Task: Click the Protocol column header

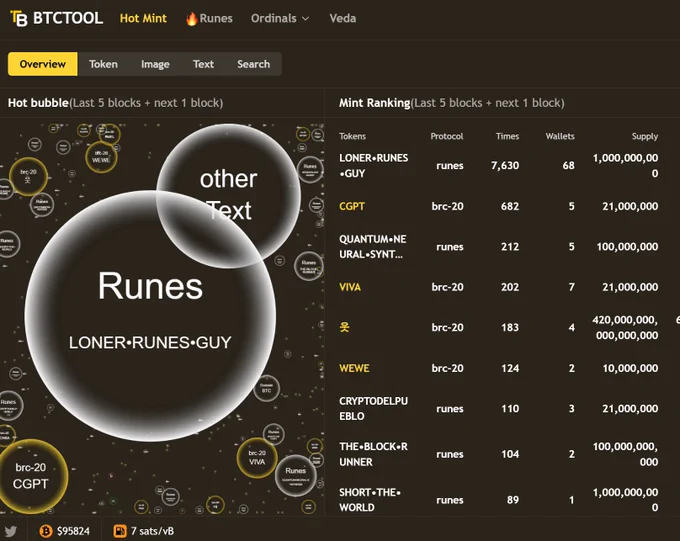Action: tap(447, 136)
